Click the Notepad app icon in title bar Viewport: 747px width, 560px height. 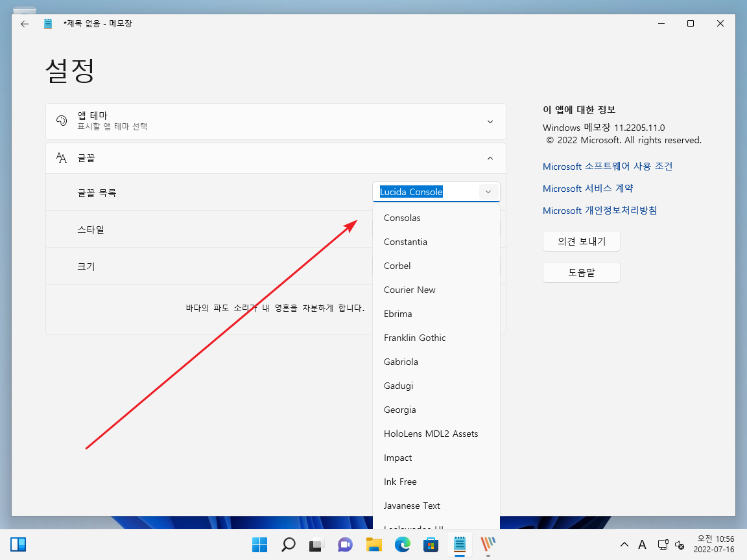[47, 24]
